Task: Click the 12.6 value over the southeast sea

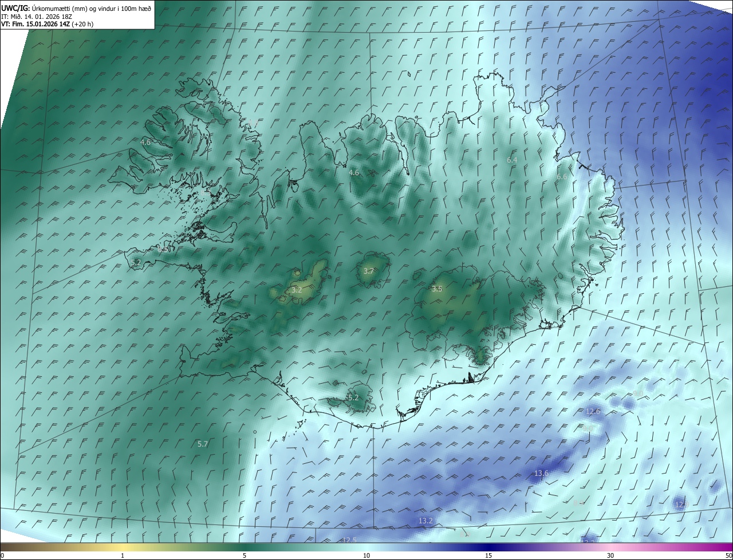Action: pyautogui.click(x=593, y=411)
